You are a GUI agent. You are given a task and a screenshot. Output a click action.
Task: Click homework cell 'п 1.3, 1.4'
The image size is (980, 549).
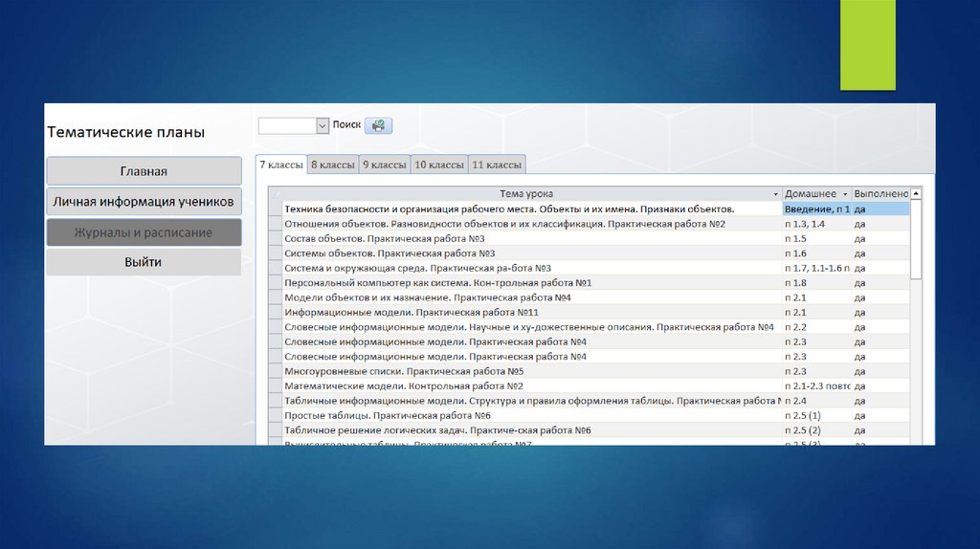tap(817, 224)
